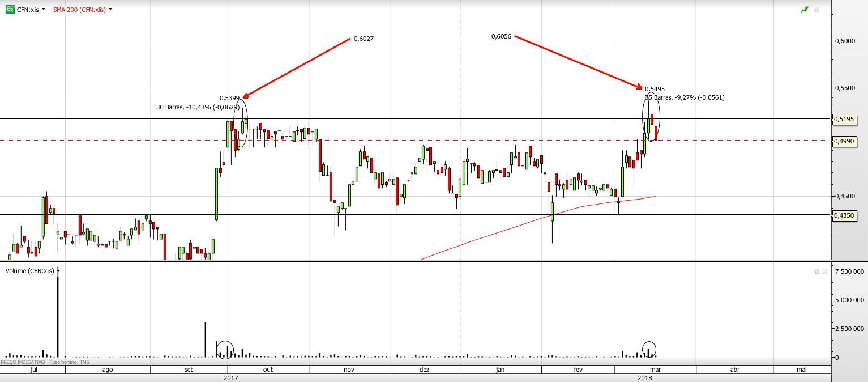The image size is (868, 382).
Task: Close the Volume panel
Action: pyautogui.click(x=825, y=271)
